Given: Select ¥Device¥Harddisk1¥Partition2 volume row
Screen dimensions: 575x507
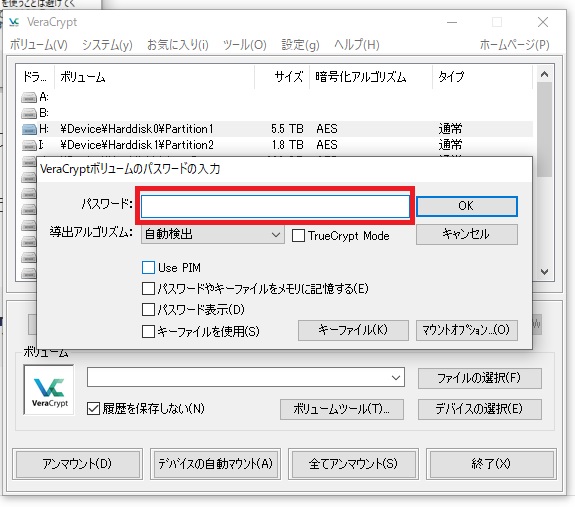Looking at the screenshot, I should pyautogui.click(x=277, y=145).
